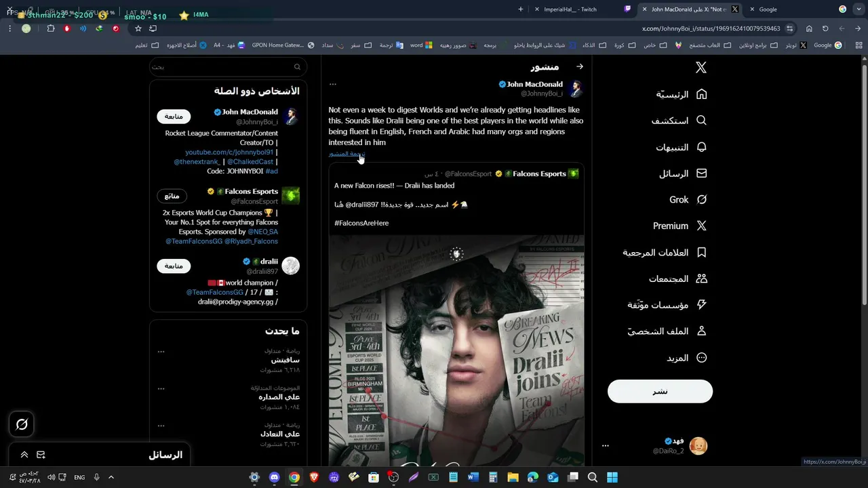868x488 pixels.
Task: Open the post's more options (…) menu
Action: [333, 84]
